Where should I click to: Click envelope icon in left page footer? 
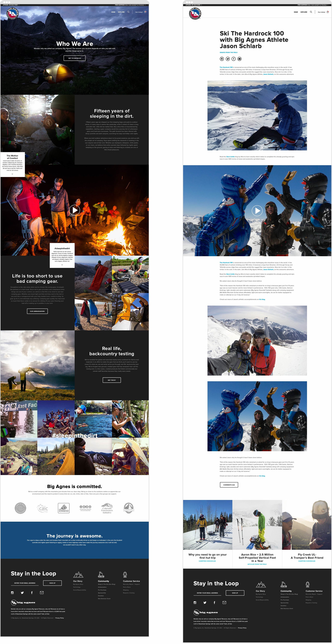pyautogui.click(x=42, y=592)
